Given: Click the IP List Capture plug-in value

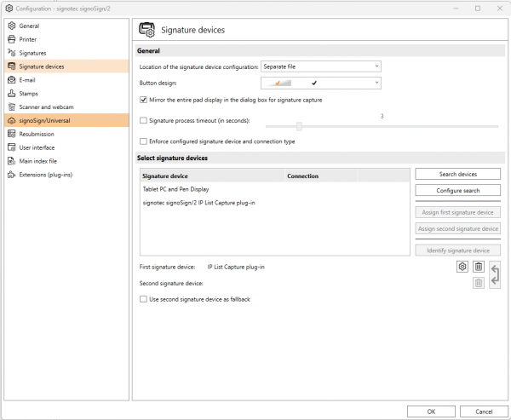Looking at the screenshot, I should click(236, 267).
